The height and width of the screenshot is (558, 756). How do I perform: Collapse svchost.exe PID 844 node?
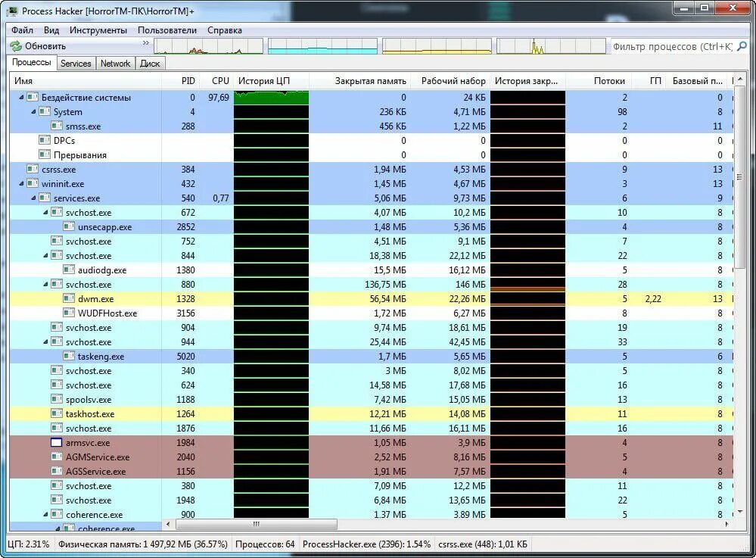click(x=46, y=256)
